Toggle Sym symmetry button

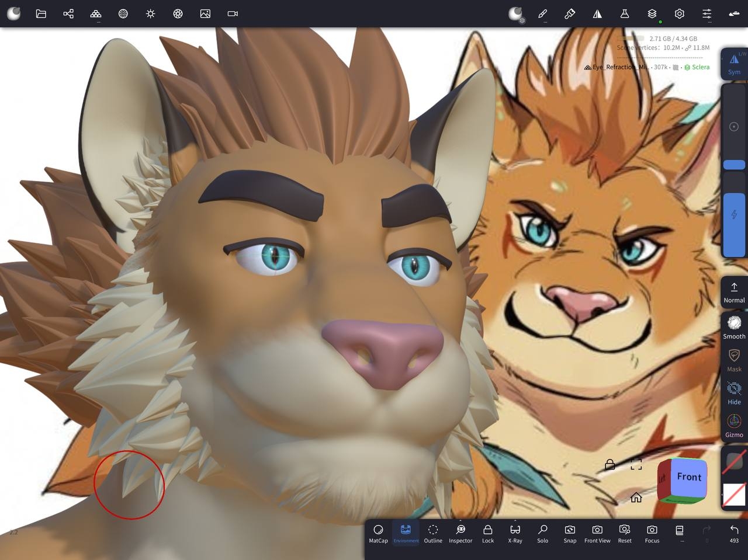(734, 63)
